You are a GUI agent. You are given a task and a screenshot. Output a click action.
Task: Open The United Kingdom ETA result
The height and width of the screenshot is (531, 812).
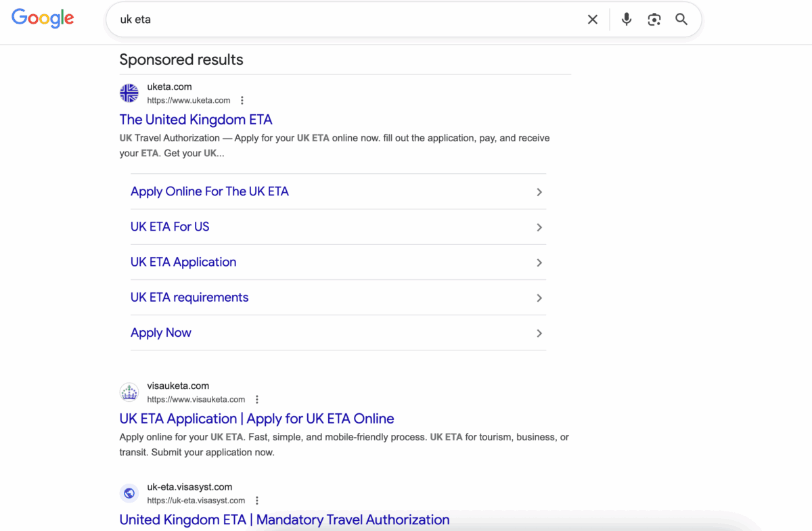coord(196,119)
